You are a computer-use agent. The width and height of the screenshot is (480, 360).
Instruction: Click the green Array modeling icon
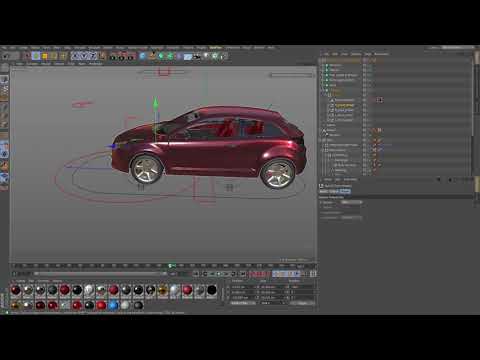(x=170, y=56)
